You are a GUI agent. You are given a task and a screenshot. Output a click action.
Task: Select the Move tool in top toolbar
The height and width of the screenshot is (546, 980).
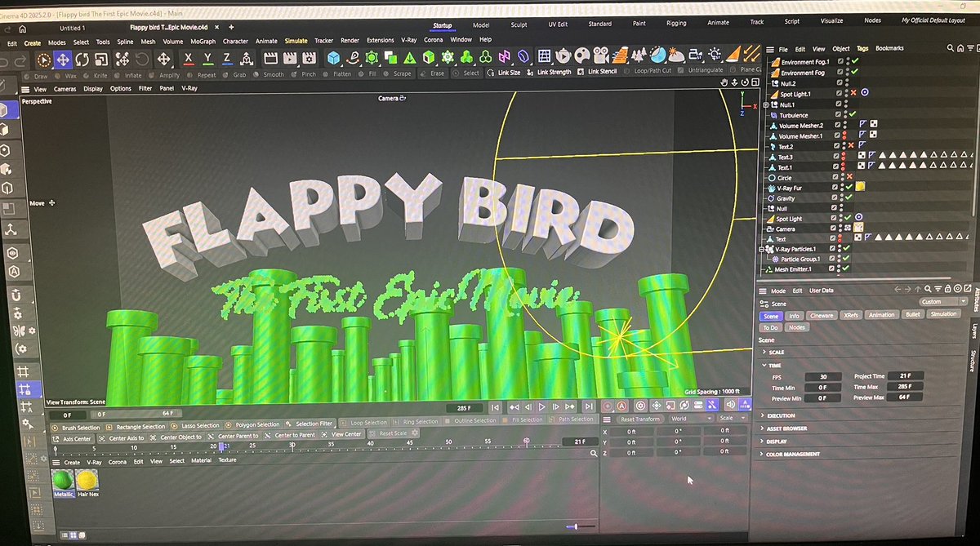point(62,59)
